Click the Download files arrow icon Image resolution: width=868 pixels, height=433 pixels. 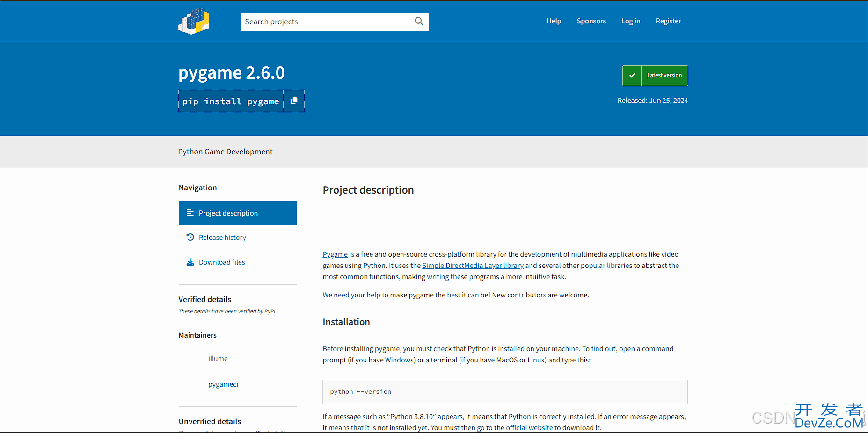(190, 262)
